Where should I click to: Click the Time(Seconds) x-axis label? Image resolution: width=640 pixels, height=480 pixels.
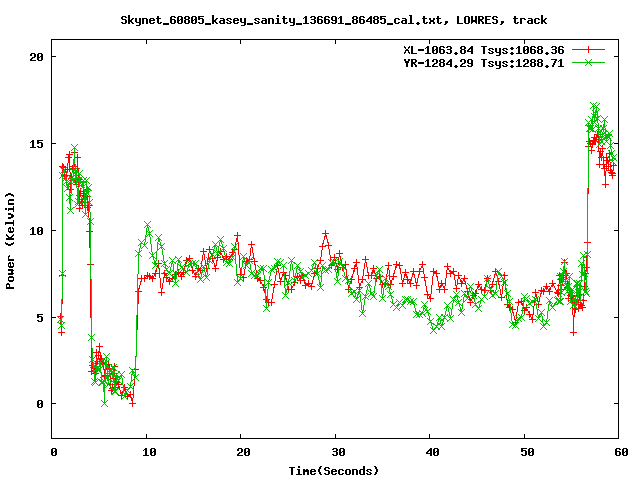pos(334,471)
